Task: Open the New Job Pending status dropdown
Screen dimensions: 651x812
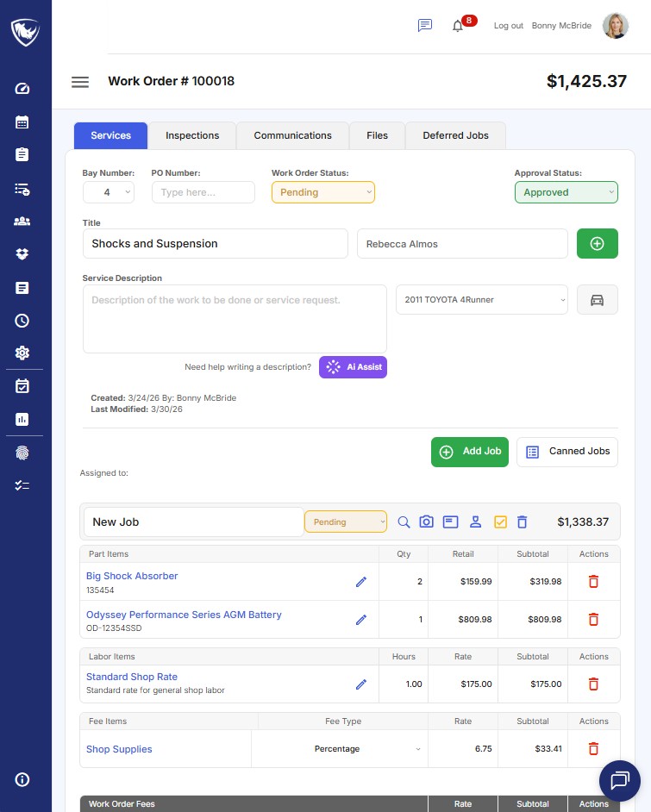Action: (x=346, y=522)
